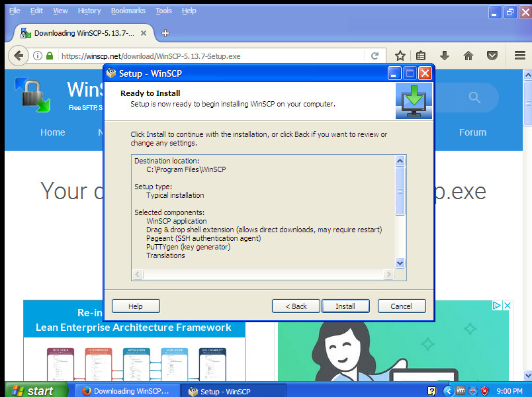The height and width of the screenshot is (397, 532).
Task: Open the Forum link on the website
Action: pyautogui.click(x=472, y=132)
